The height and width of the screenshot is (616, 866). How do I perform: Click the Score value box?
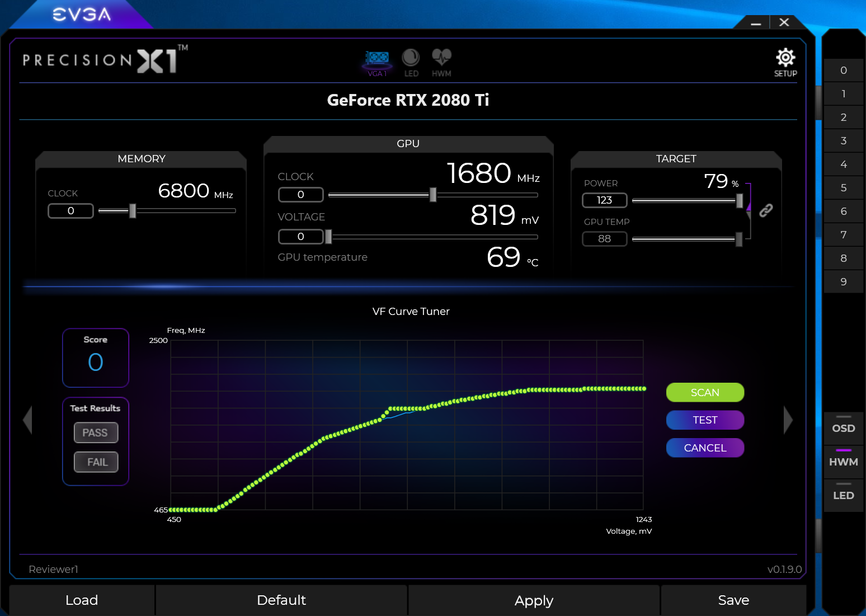(96, 358)
